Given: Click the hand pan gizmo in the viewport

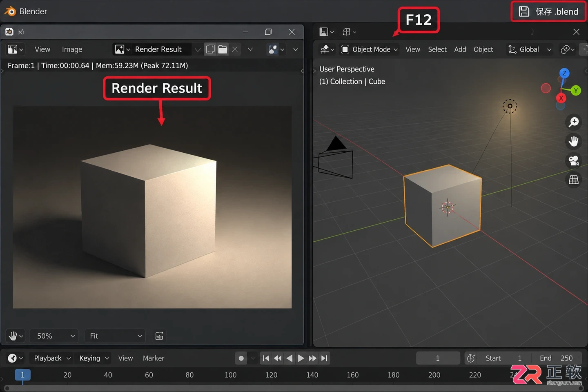Looking at the screenshot, I should tap(574, 141).
